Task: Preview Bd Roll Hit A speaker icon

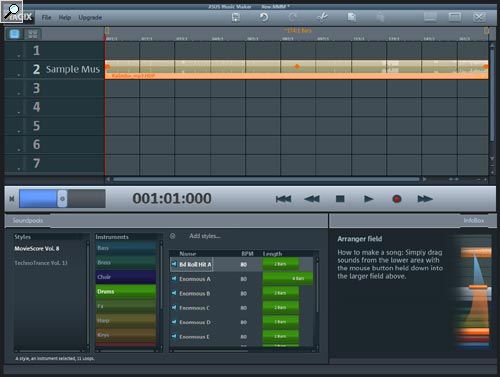Action: coord(174,264)
